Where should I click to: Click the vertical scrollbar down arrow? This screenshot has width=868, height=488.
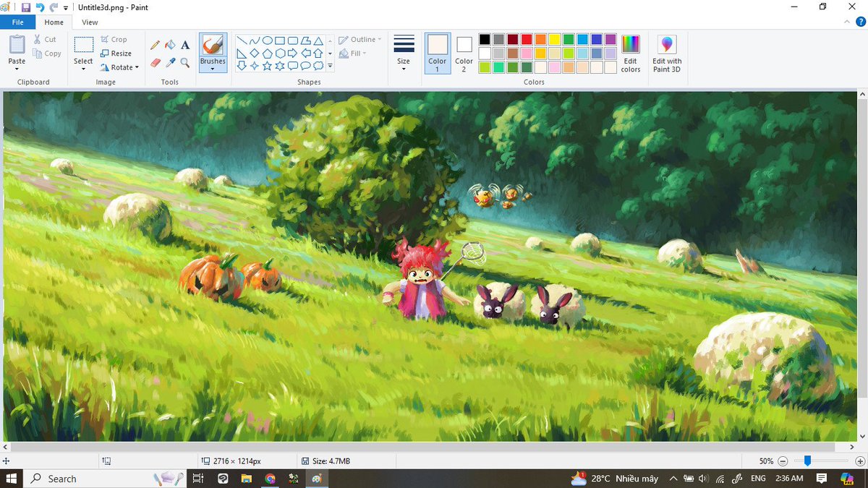pos(863,436)
